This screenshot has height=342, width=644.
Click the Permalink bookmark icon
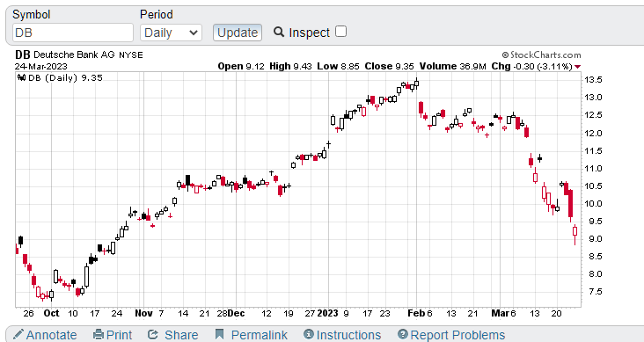coord(220,335)
